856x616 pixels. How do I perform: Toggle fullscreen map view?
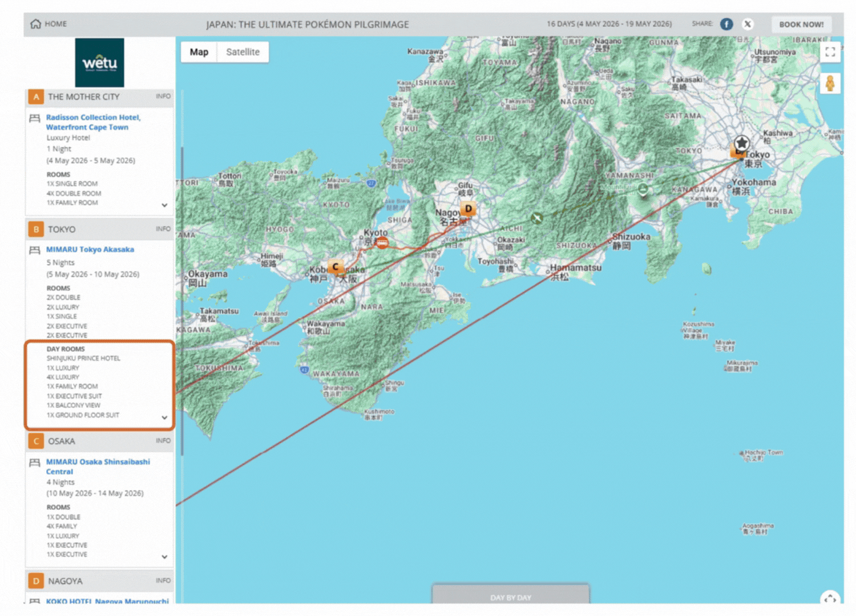click(830, 52)
